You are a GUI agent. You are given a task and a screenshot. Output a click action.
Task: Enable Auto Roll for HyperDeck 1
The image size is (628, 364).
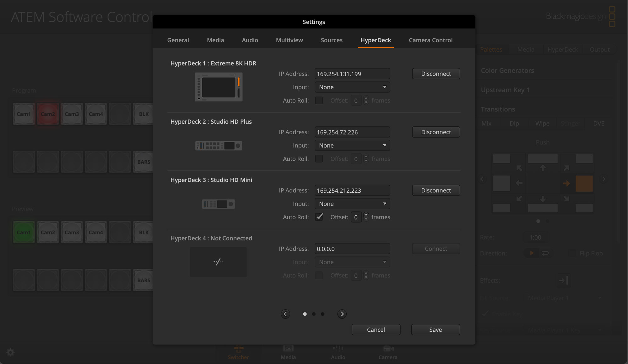point(319,100)
